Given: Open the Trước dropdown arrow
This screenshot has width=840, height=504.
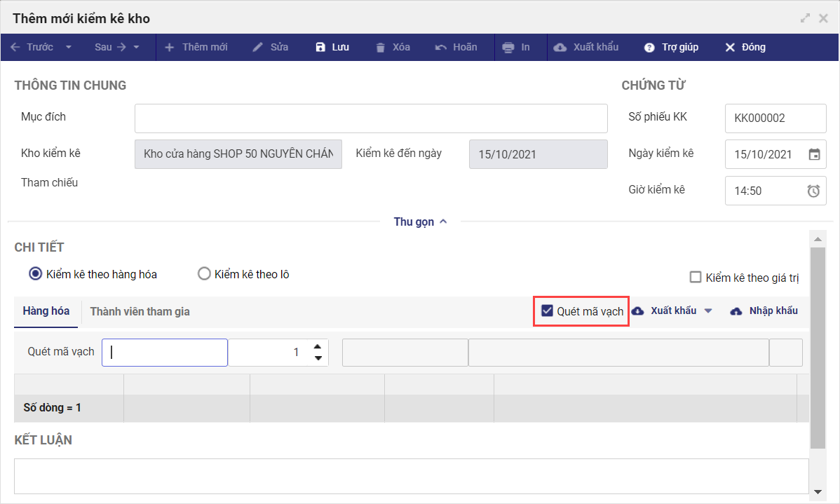Looking at the screenshot, I should [x=69, y=47].
